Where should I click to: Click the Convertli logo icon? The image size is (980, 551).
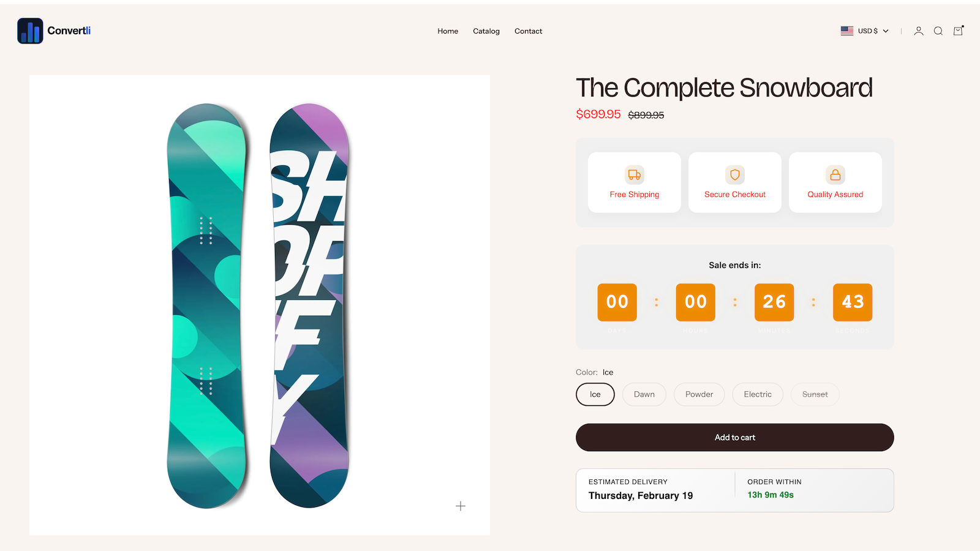[30, 31]
